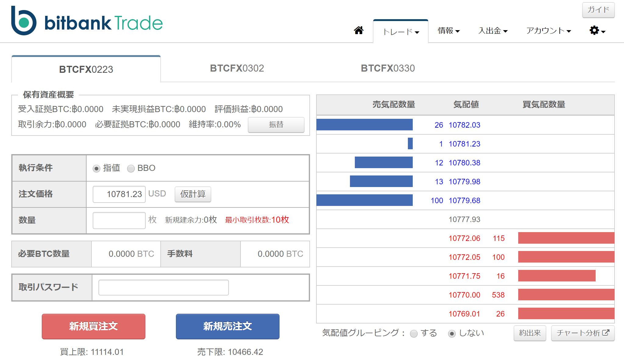Open the トレード dropdown menu
Viewport: 624px width, 364px height.
pyautogui.click(x=401, y=32)
